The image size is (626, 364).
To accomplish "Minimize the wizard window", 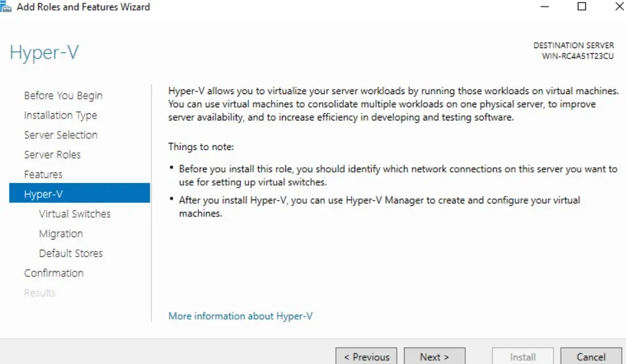I will [546, 7].
